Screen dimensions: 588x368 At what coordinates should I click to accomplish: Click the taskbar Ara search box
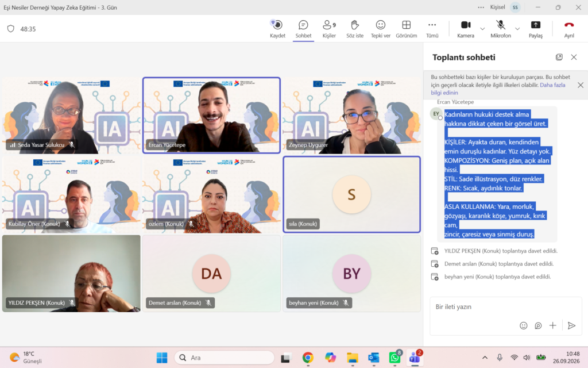(225, 358)
